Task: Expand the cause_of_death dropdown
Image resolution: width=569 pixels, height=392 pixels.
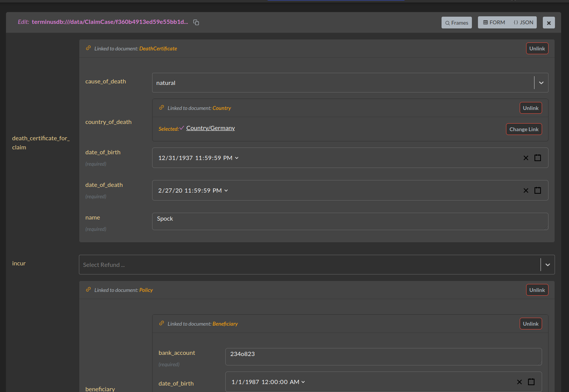Action: click(x=541, y=83)
